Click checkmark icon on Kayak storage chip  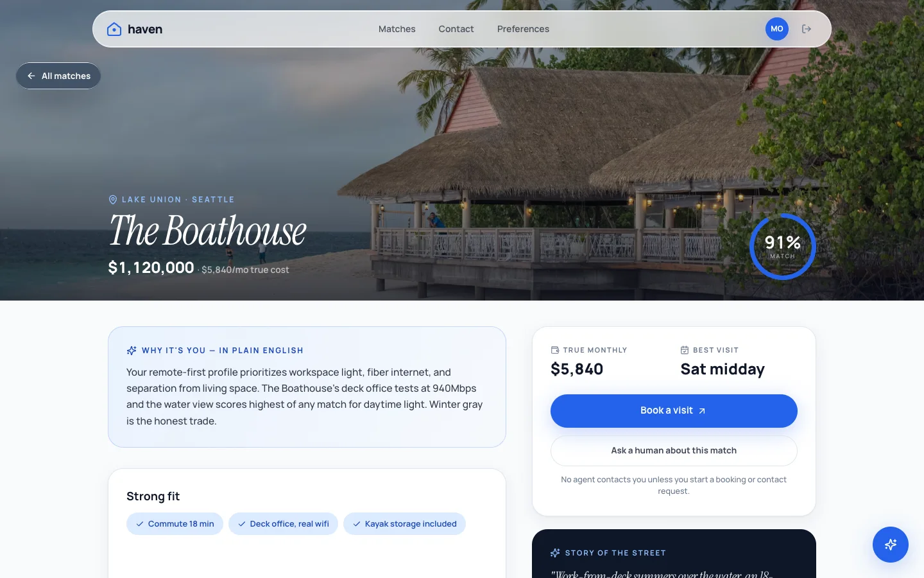(x=357, y=524)
